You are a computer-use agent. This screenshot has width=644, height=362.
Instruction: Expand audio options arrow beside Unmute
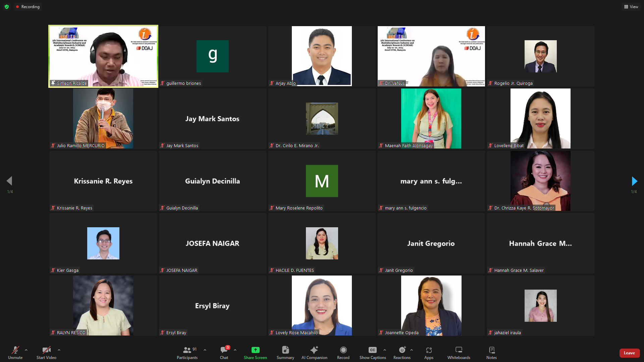(26, 350)
